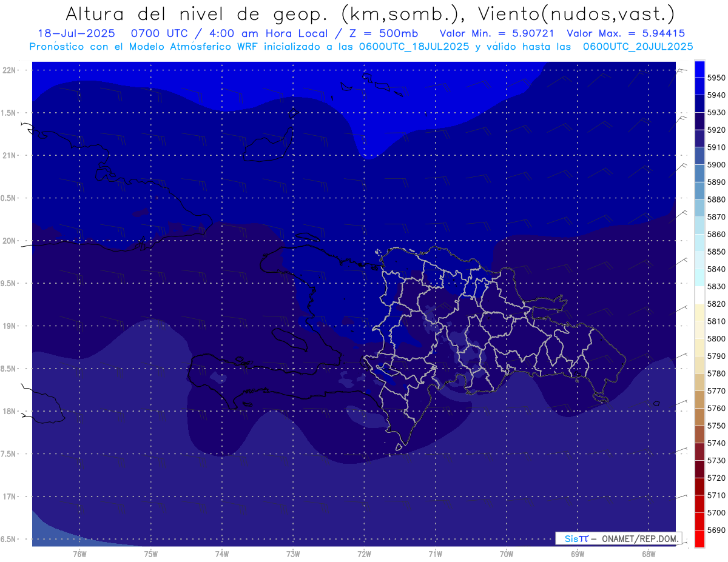728x562 pixels.
Task: Click the '71W' longitude axis label
Action: 435,554
